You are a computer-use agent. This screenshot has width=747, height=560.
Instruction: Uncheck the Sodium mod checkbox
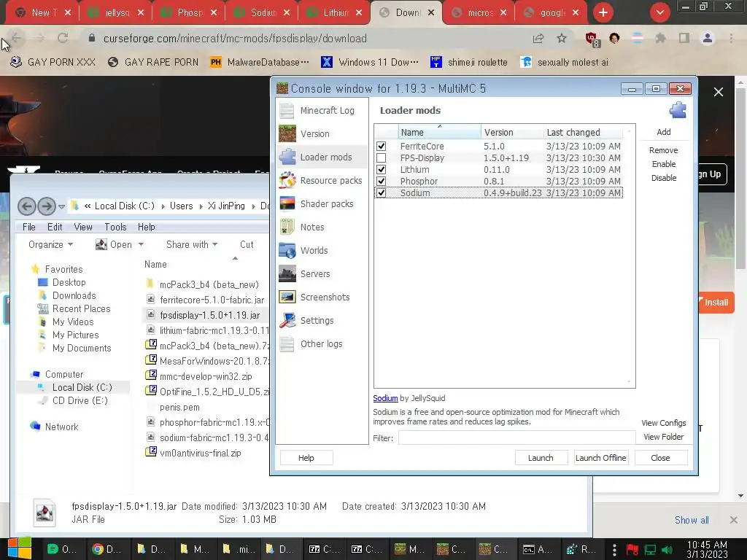point(381,192)
